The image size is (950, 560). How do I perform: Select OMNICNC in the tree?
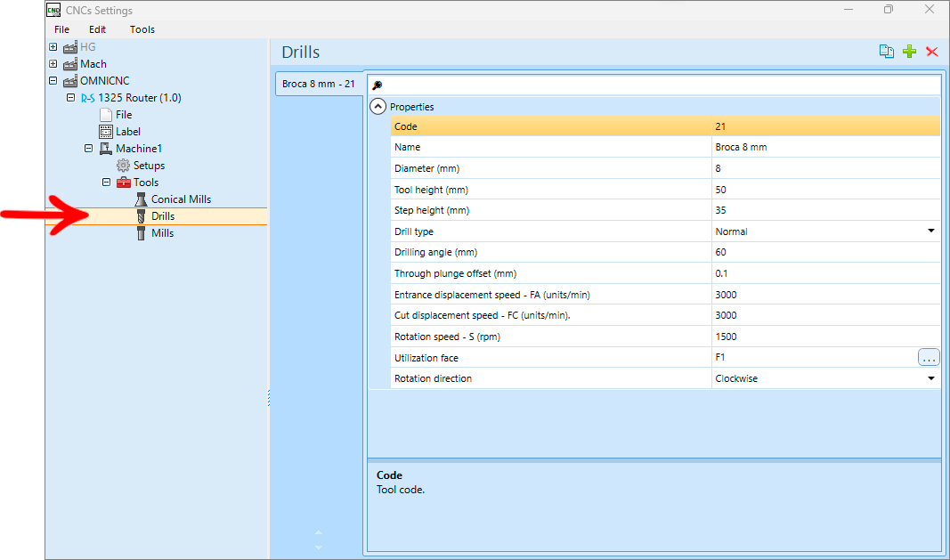click(105, 81)
